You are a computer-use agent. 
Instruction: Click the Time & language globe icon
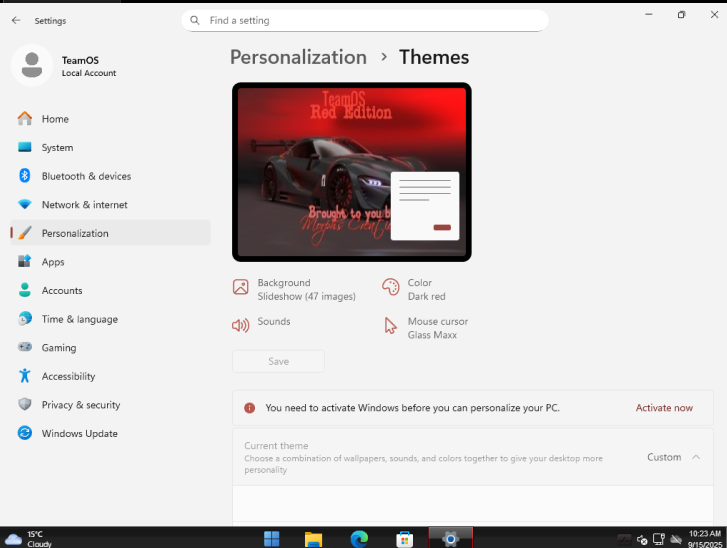pyautogui.click(x=25, y=319)
